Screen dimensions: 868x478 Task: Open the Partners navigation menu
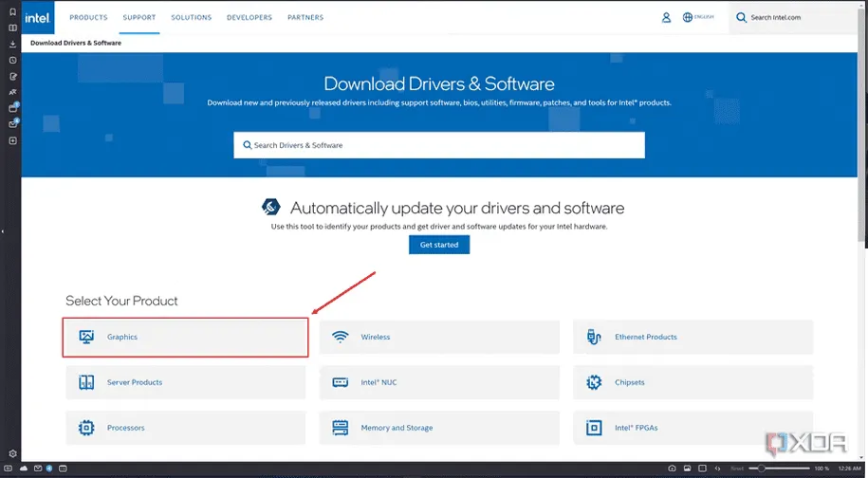point(305,17)
